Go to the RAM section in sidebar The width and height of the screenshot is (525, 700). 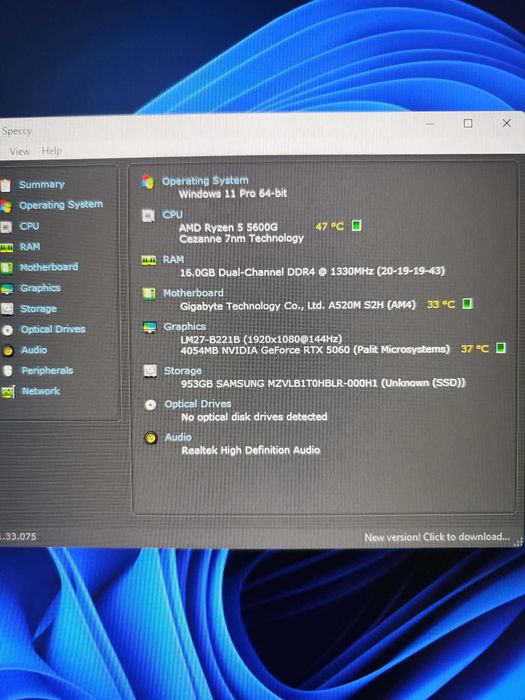click(30, 246)
